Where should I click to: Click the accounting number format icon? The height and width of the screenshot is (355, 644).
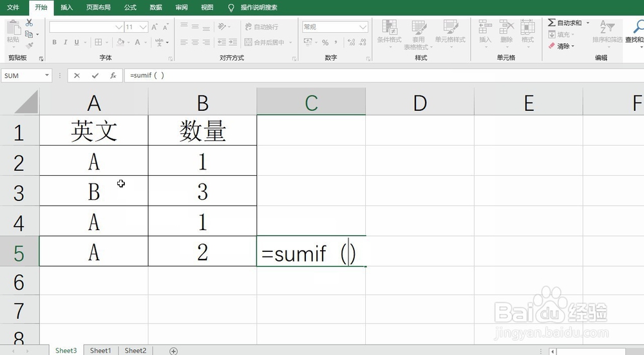click(308, 42)
